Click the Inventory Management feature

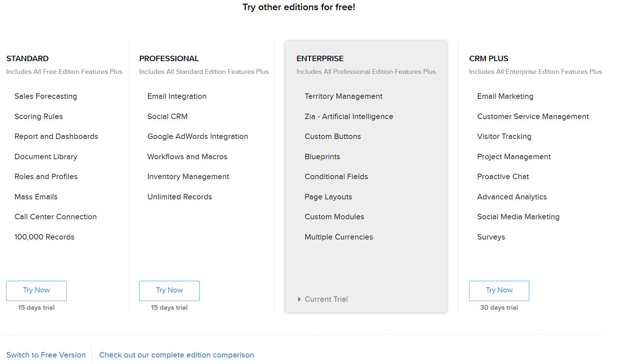(188, 177)
